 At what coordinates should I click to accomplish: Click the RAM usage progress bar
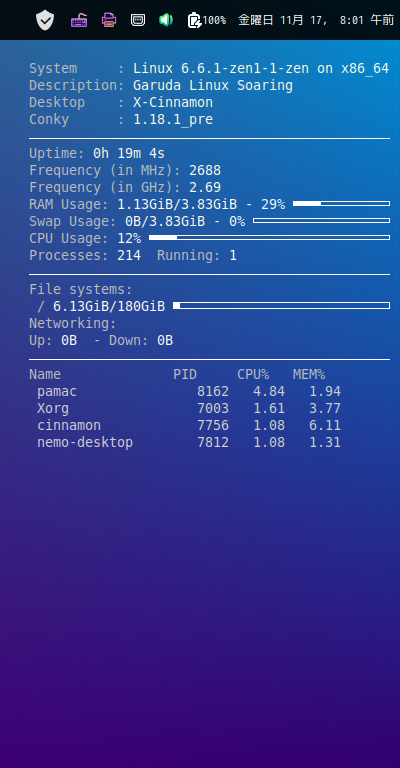341,203
